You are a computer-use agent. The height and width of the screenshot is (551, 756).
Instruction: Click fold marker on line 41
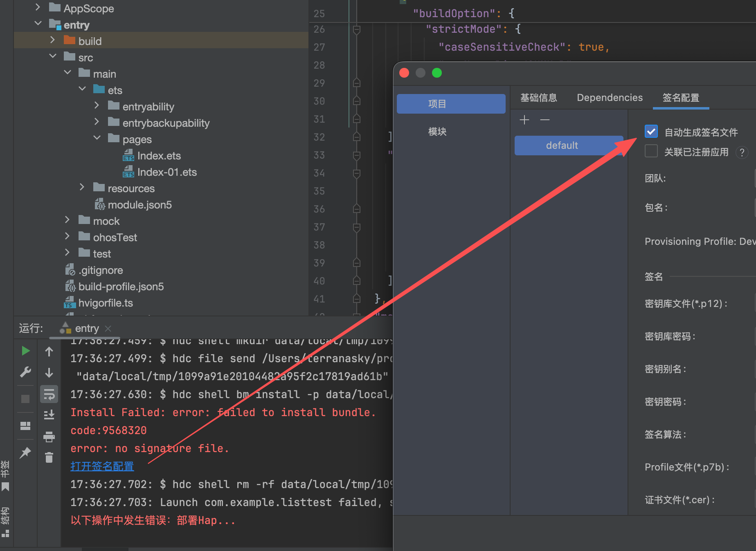pyautogui.click(x=357, y=299)
